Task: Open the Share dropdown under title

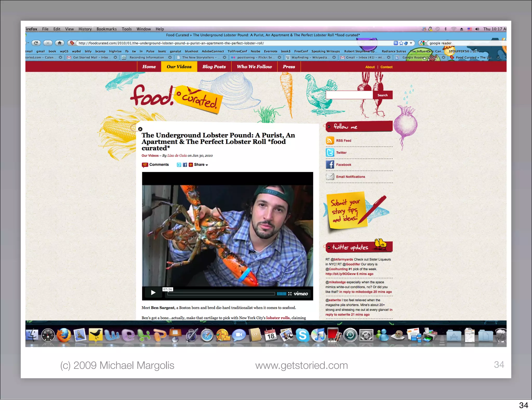Action: (201, 165)
